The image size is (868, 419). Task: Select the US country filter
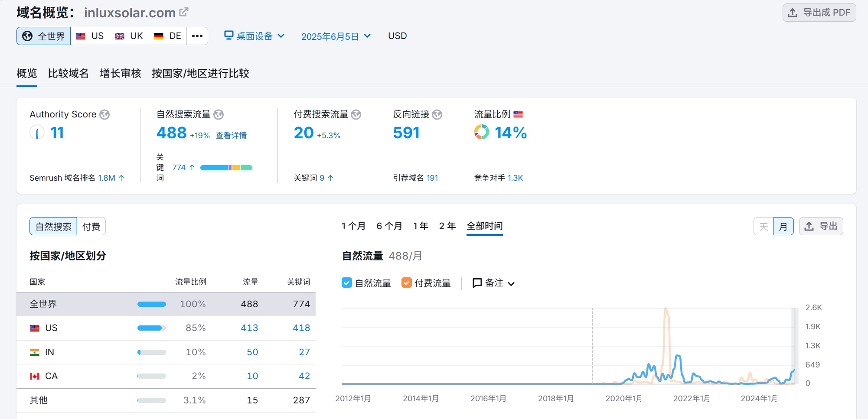[x=90, y=36]
